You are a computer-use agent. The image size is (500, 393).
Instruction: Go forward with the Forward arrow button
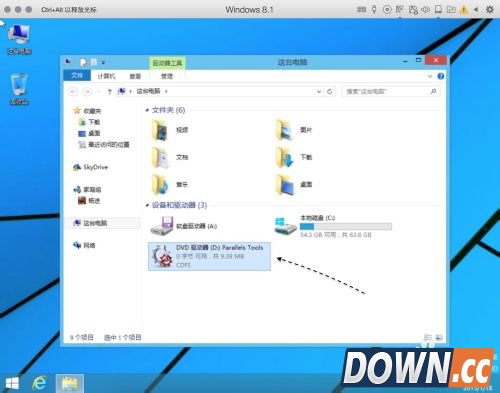(x=87, y=91)
